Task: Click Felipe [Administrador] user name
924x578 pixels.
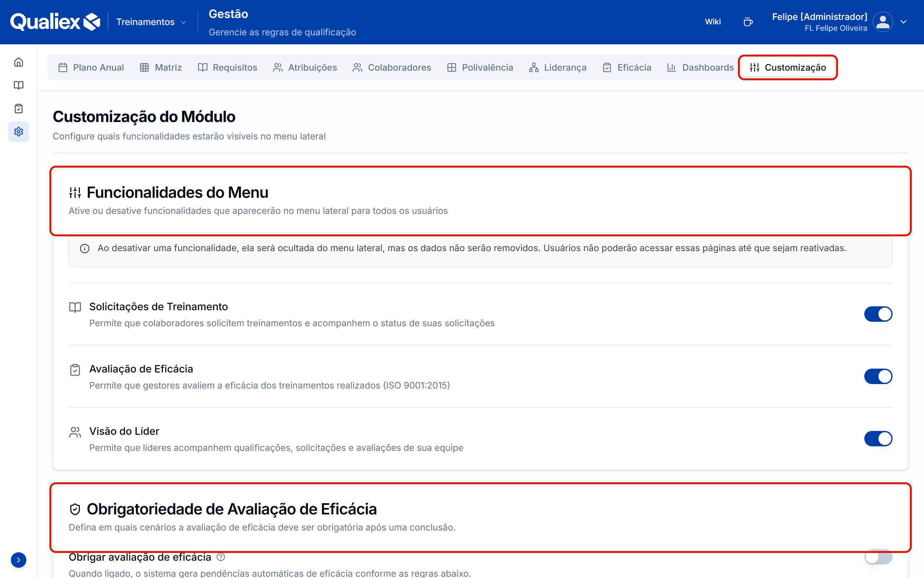Action: tap(819, 17)
